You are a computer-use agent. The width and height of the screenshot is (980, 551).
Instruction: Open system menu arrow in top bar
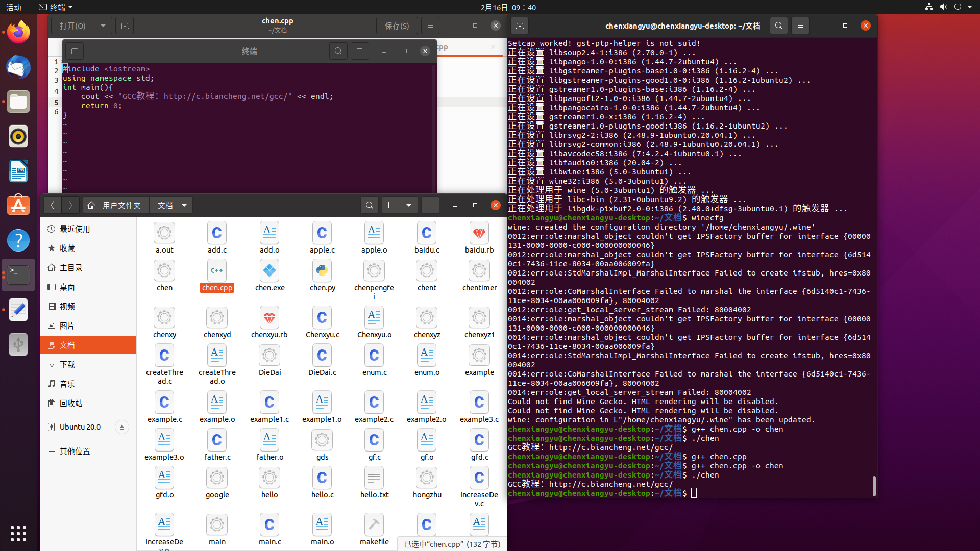[970, 7]
